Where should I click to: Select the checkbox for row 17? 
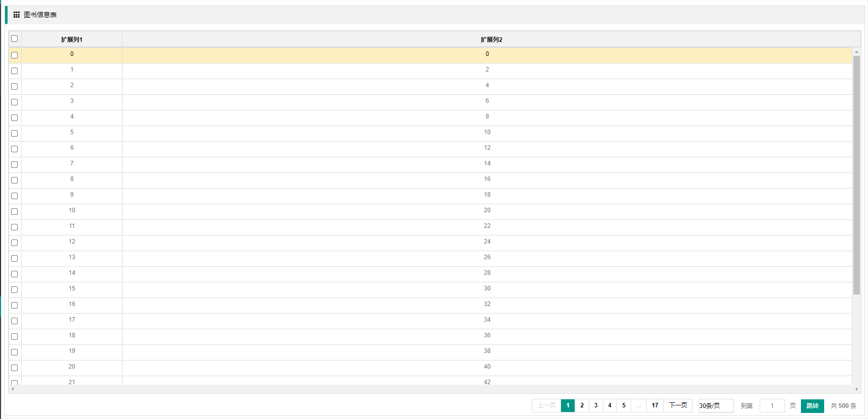[x=15, y=321]
